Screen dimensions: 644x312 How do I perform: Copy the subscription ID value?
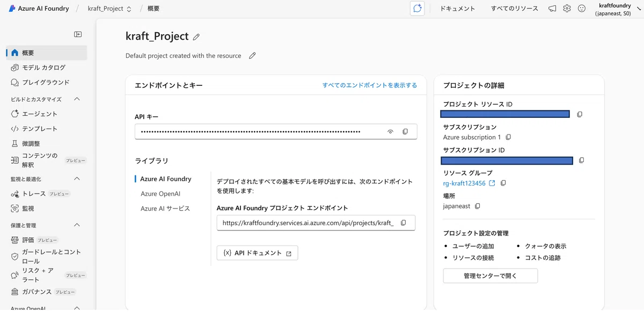click(x=582, y=160)
